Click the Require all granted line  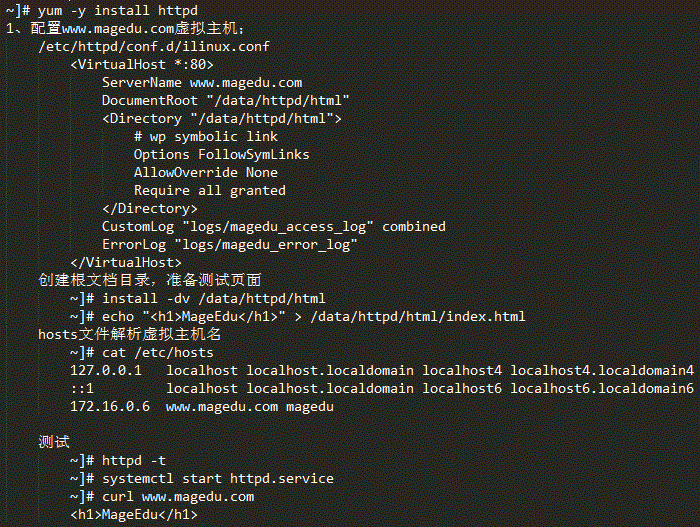(x=210, y=191)
